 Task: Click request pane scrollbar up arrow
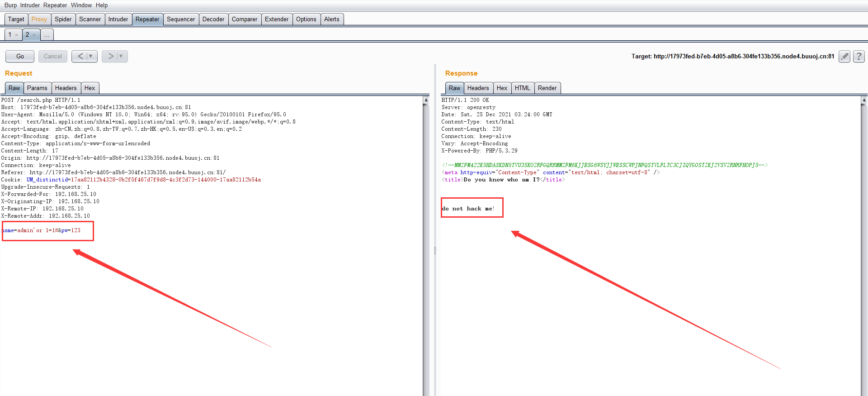[426, 100]
